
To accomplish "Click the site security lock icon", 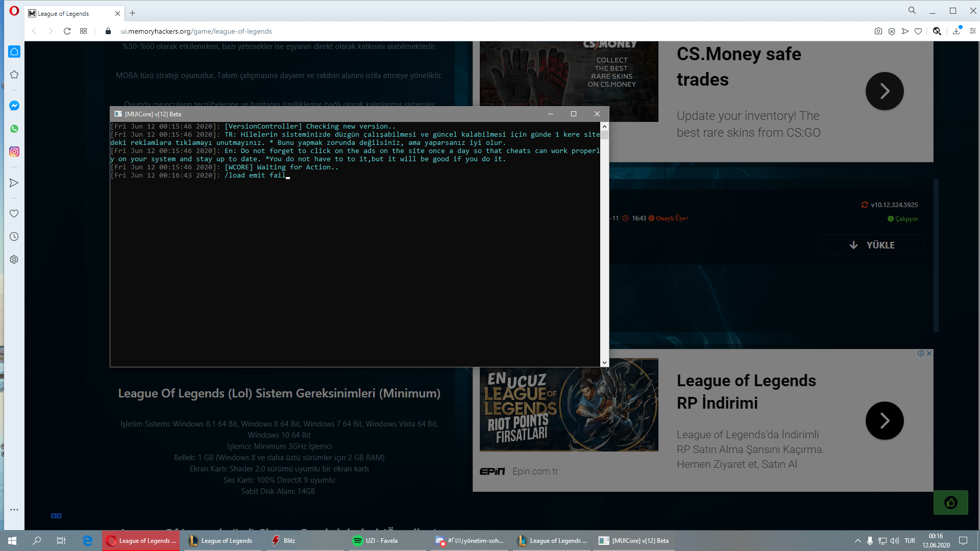I will coord(108,31).
